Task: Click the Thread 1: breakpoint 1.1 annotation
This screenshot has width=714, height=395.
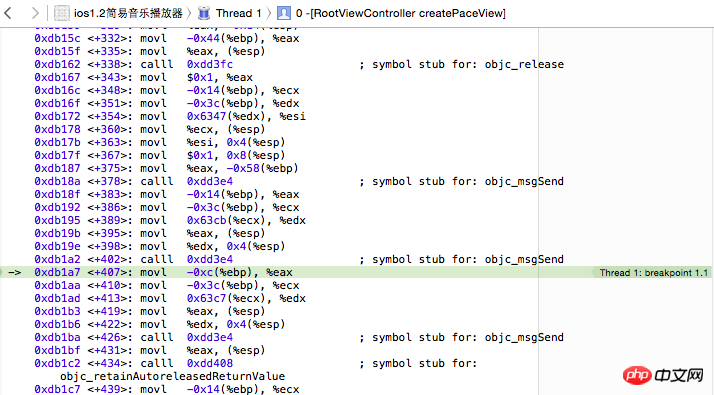Action: (653, 272)
